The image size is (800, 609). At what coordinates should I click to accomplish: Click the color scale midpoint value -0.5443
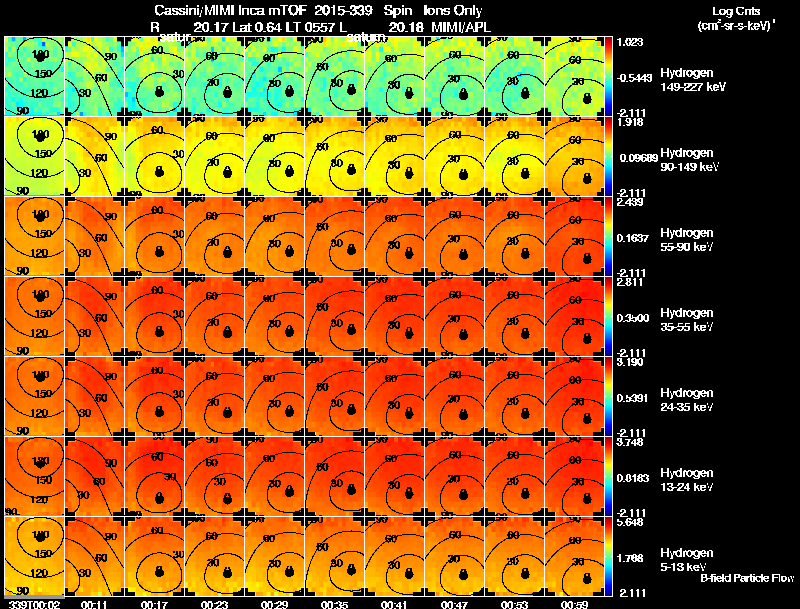click(634, 78)
